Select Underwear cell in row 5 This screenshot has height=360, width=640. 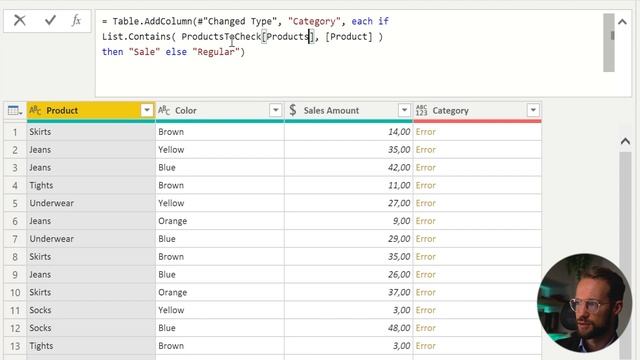point(91,203)
